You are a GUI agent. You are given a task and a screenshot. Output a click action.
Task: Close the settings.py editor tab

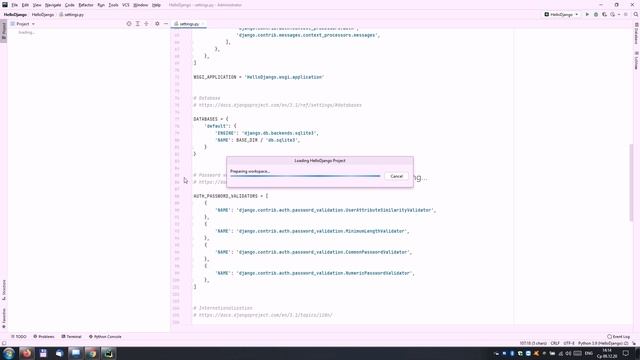[203, 24]
